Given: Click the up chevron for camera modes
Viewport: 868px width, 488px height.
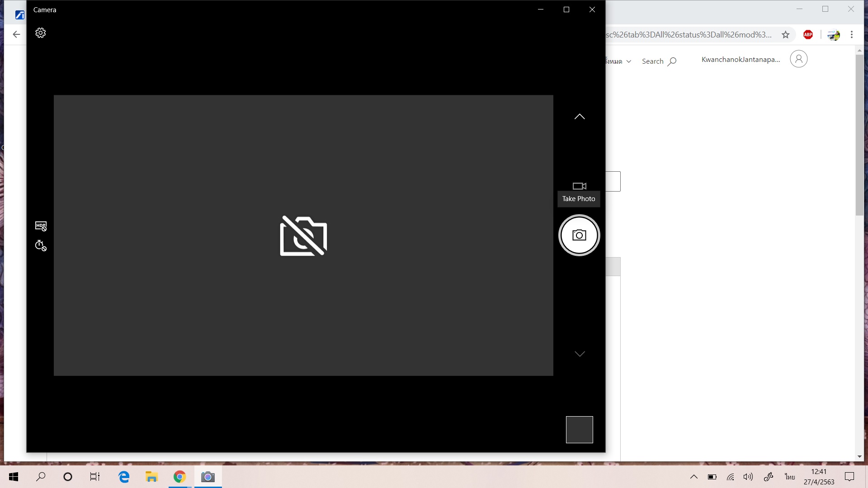Looking at the screenshot, I should click(x=579, y=117).
